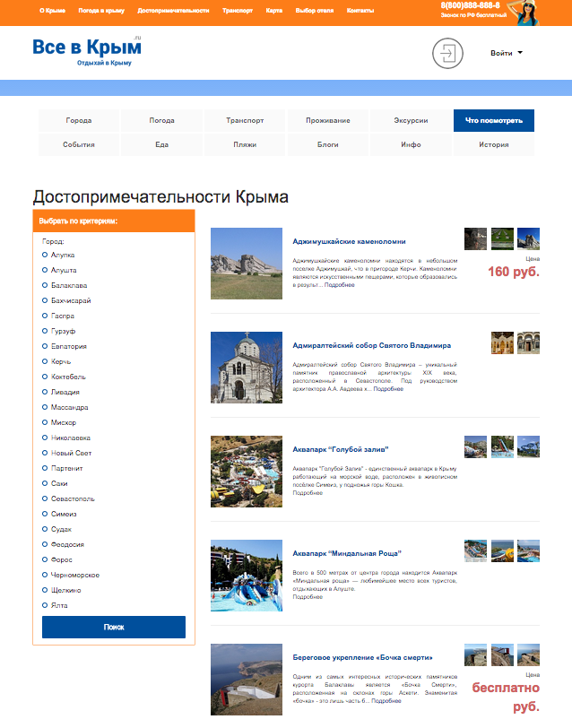Viewport: 572px width, 728px height.
Task: Open Карта in top menu
Action: pos(274,10)
